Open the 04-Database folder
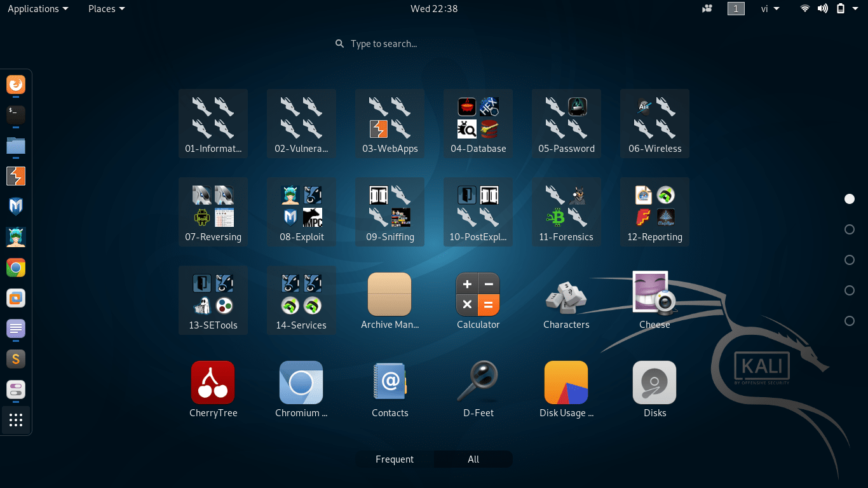This screenshot has height=488, width=868. 478,123
